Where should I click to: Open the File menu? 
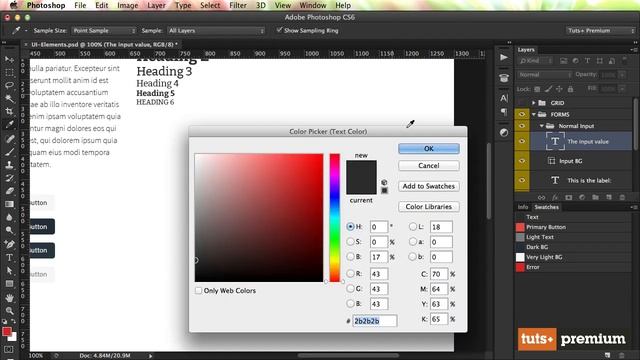(x=80, y=5)
